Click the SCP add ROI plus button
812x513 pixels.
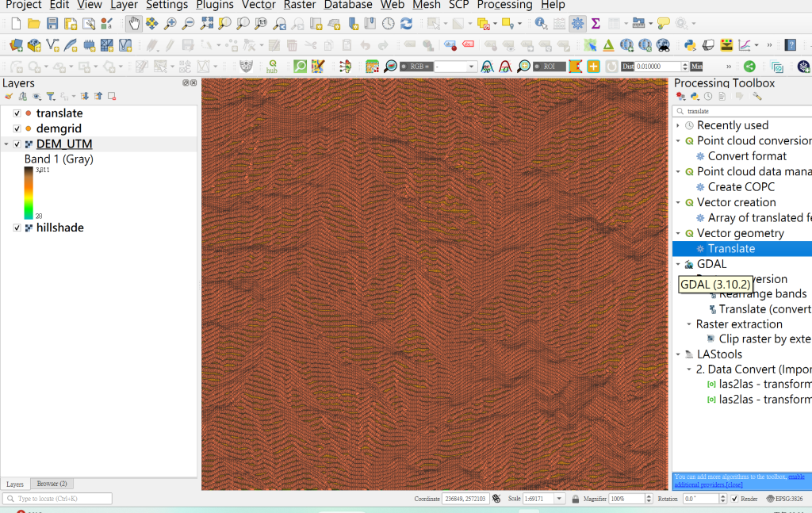[x=593, y=67]
